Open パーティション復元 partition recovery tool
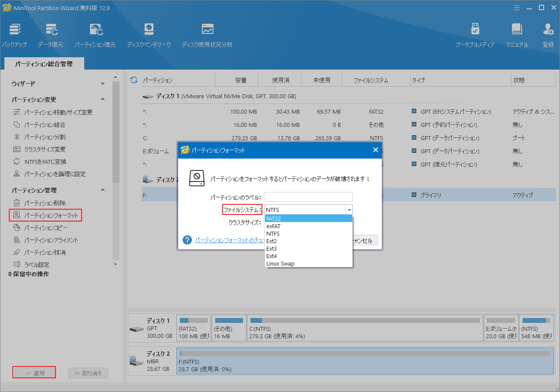This screenshot has height=392, width=560. click(x=95, y=35)
